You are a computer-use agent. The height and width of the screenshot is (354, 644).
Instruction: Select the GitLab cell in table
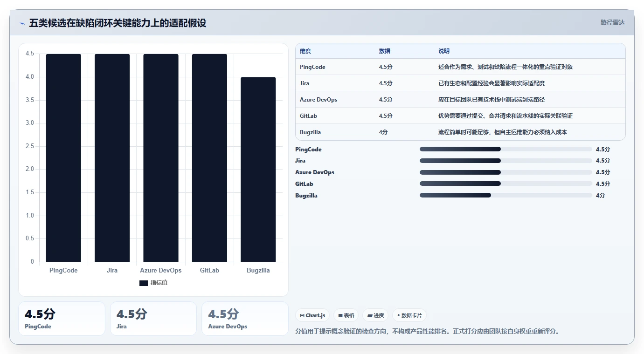click(308, 116)
